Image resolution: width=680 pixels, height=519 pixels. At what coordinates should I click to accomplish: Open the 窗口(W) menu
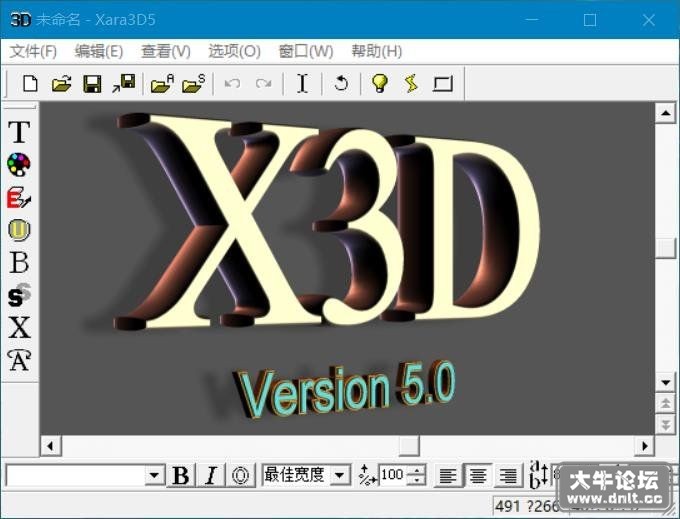click(306, 51)
